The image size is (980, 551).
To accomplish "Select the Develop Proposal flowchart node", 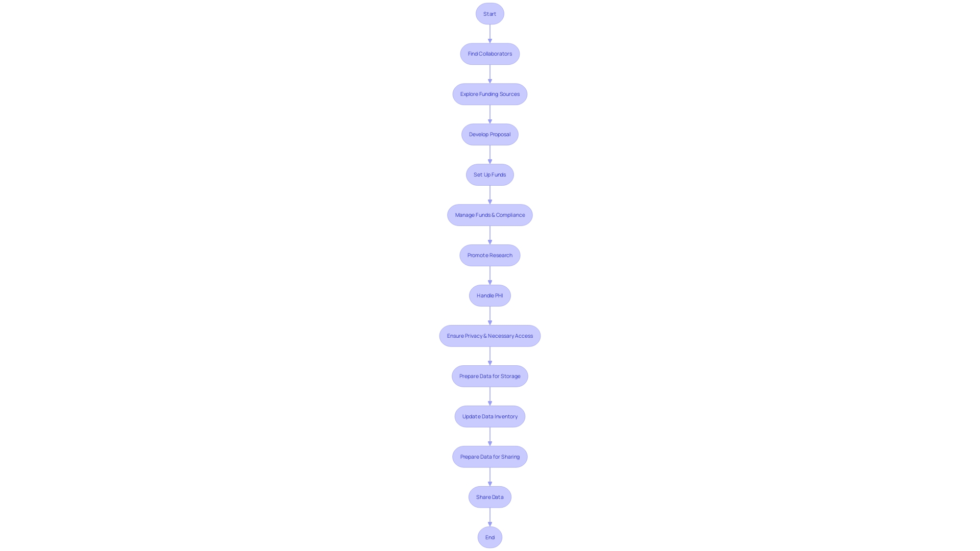I will coord(489,134).
